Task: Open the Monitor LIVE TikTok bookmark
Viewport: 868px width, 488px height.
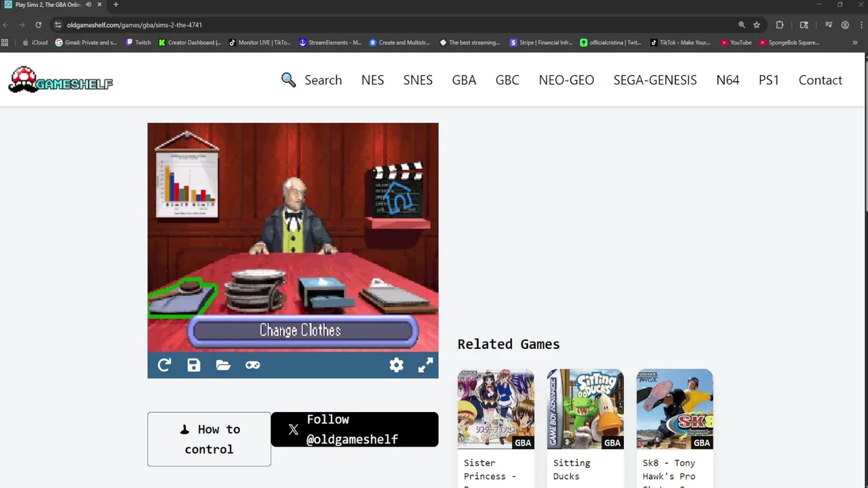Action: (x=260, y=43)
